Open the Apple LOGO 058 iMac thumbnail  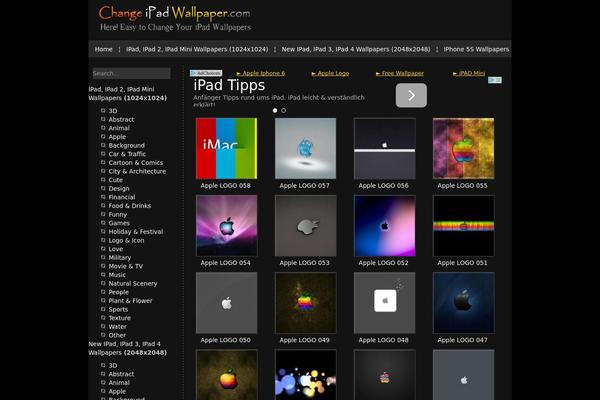[227, 148]
